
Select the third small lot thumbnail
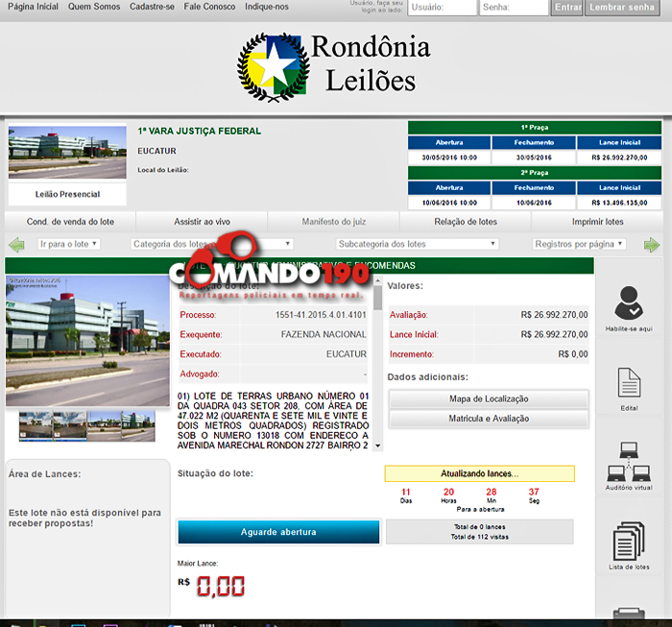point(104,426)
